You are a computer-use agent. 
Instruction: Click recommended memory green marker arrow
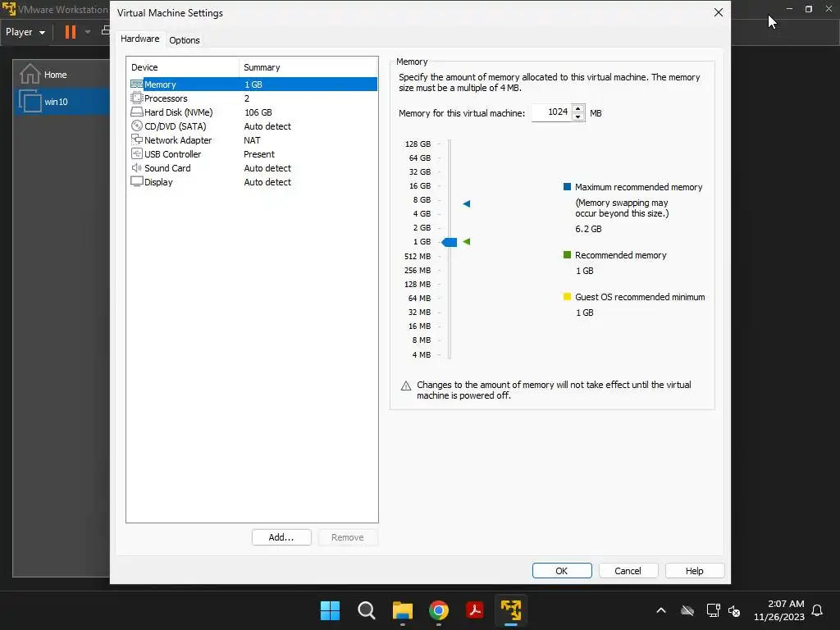click(x=467, y=242)
